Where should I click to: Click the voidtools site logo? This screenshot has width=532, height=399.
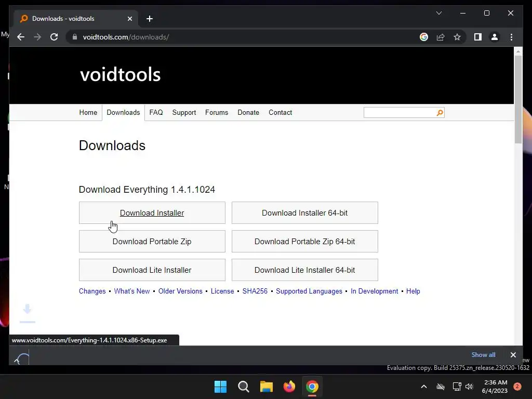[x=120, y=74]
